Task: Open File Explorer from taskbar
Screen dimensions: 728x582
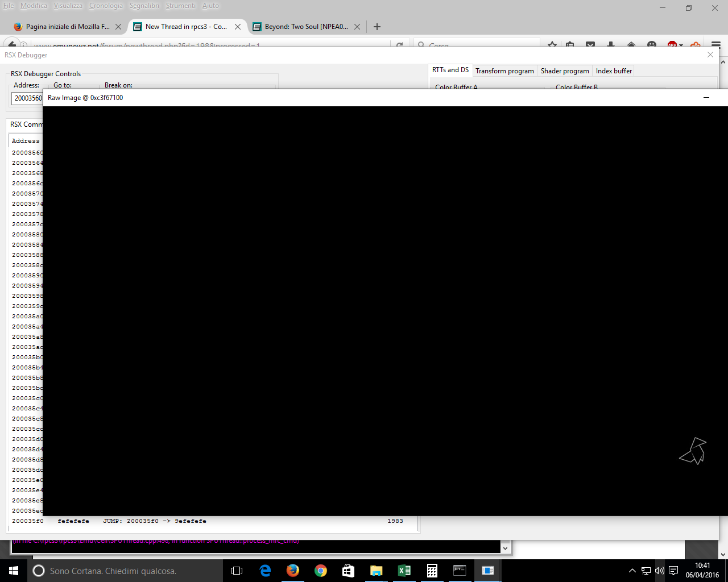Action: click(x=377, y=571)
